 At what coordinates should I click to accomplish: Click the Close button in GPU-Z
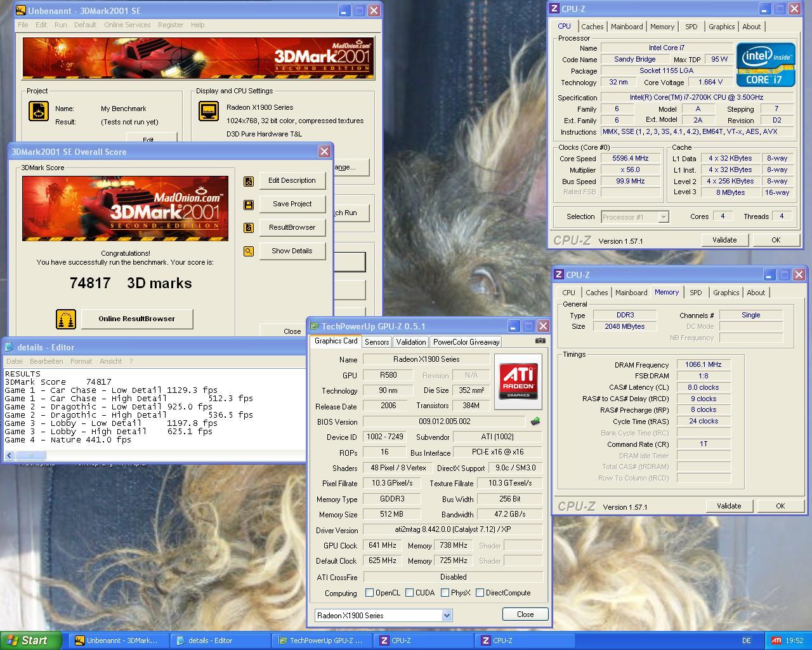coord(525,614)
